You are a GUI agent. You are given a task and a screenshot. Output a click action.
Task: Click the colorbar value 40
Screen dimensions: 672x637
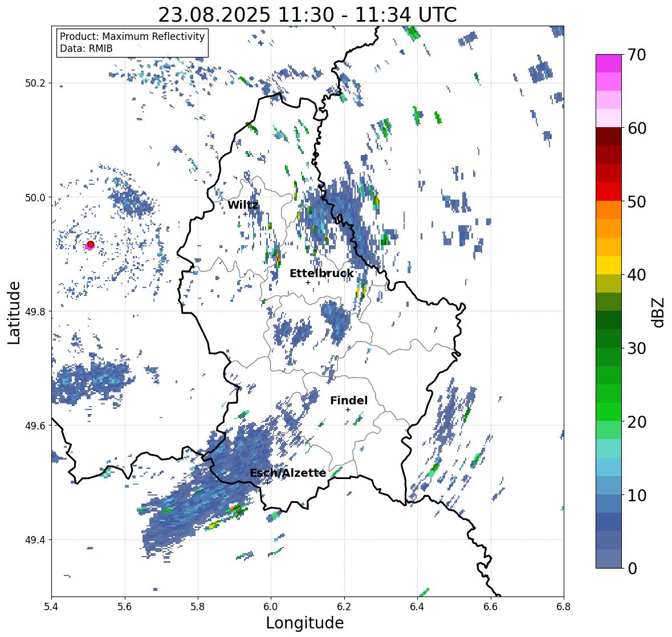(637, 275)
